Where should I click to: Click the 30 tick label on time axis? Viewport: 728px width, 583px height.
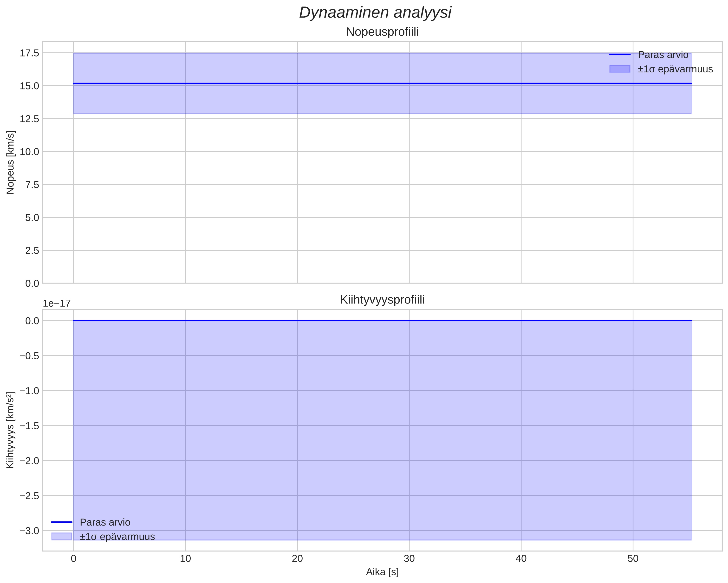pos(409,559)
